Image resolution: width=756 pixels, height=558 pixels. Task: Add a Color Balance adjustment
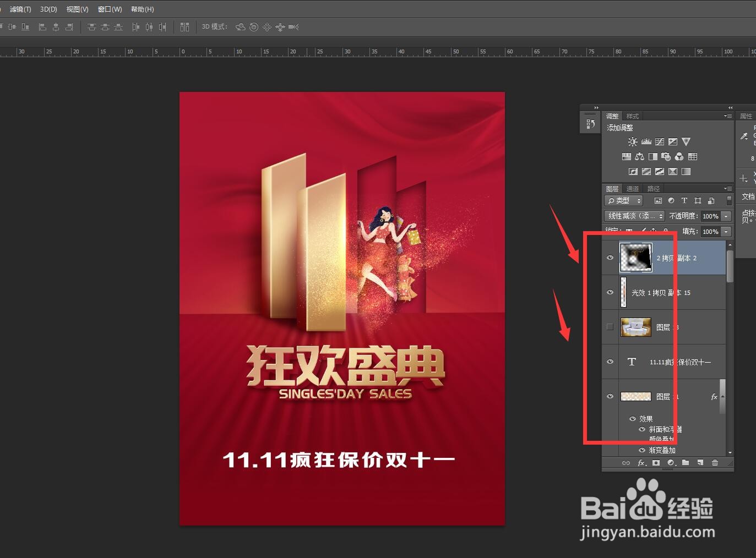[640, 157]
